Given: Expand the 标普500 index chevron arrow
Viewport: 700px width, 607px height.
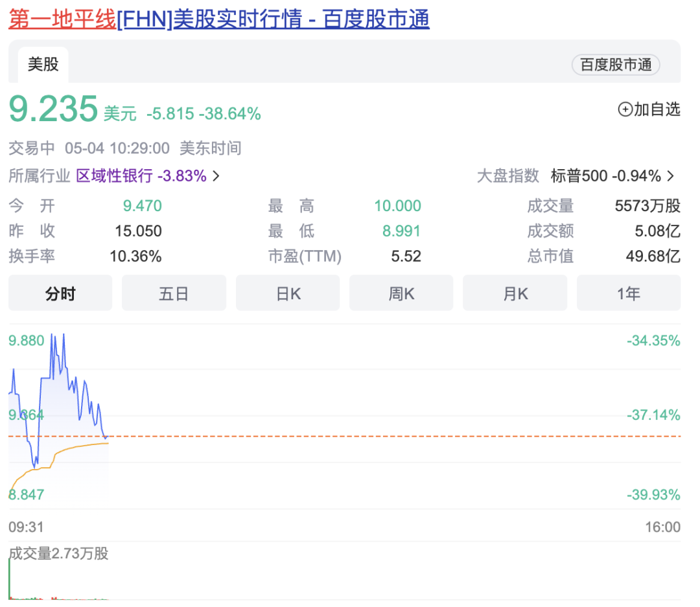Looking at the screenshot, I should (671, 176).
